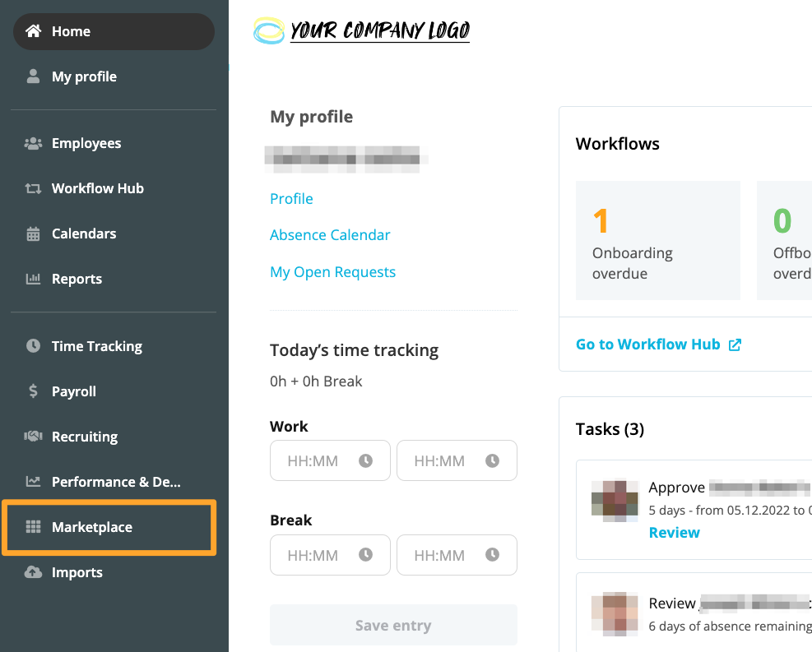The image size is (812, 652).
Task: Click the Profile link under My profile
Action: (291, 199)
